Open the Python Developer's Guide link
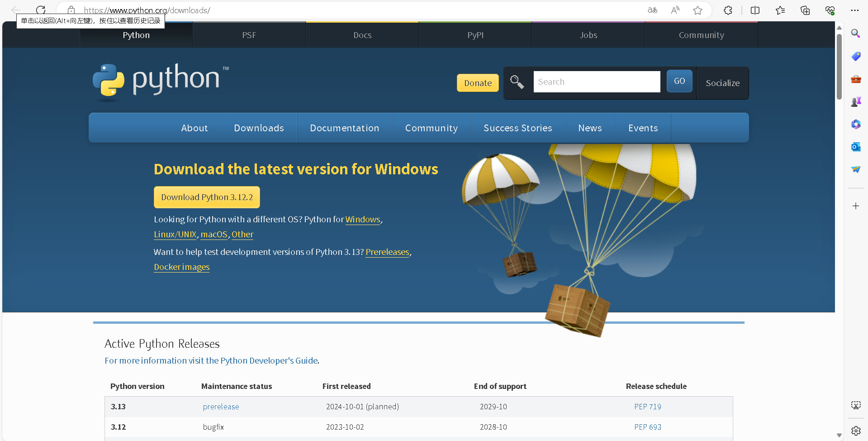 coord(211,360)
